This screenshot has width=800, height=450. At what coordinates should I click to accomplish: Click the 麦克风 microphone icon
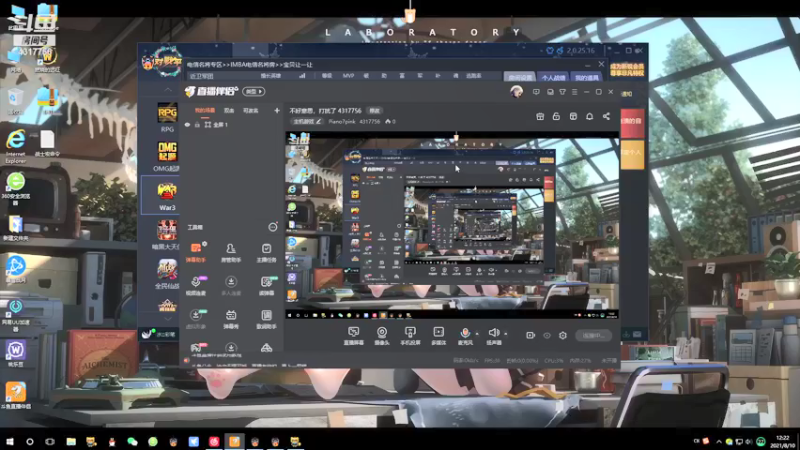click(x=465, y=335)
